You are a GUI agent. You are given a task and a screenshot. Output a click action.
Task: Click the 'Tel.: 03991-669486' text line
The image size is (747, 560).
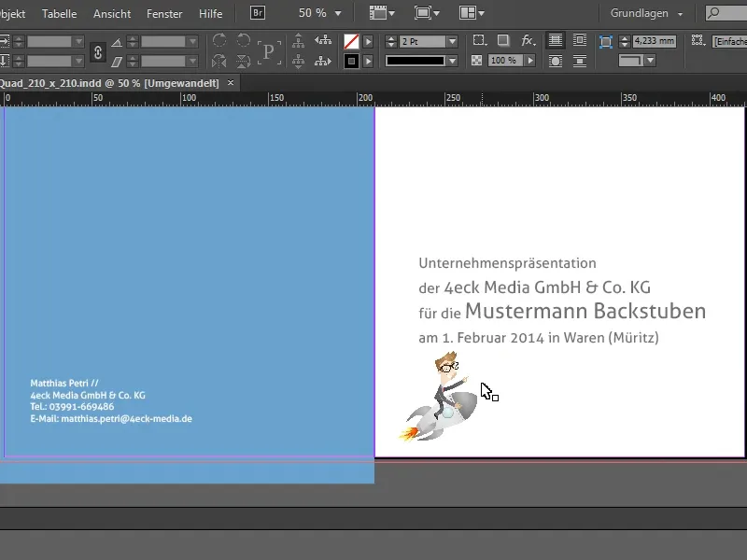[72, 407]
